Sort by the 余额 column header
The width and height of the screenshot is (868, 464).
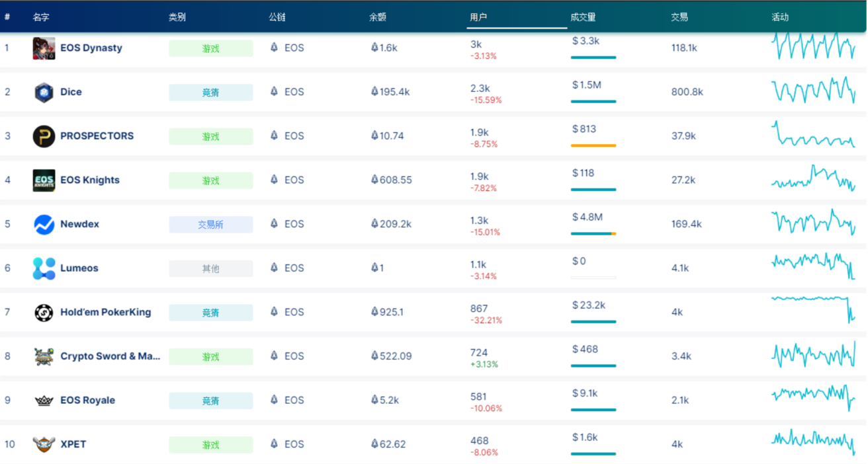[x=378, y=17]
